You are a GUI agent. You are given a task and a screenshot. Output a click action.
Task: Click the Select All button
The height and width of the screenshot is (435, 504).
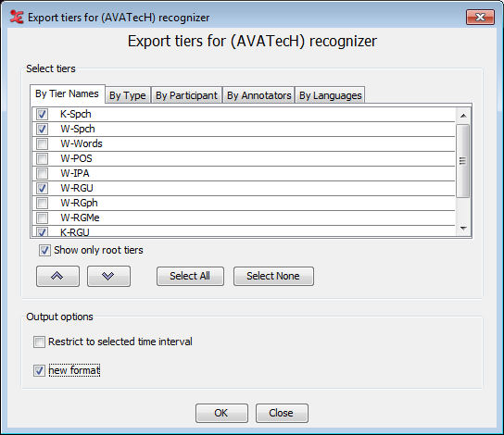click(190, 276)
